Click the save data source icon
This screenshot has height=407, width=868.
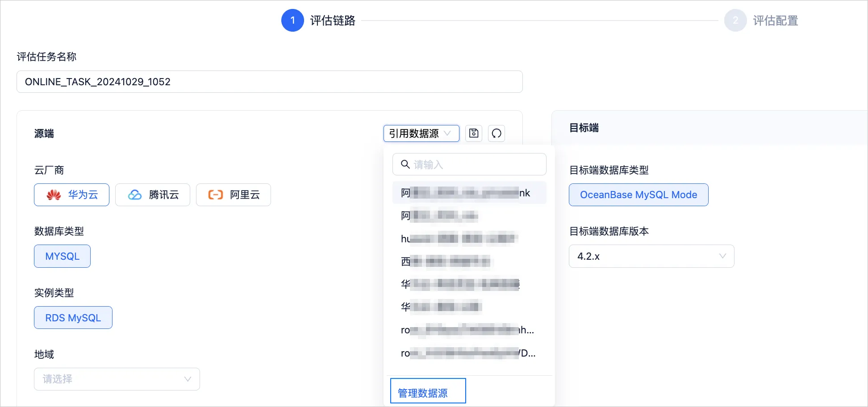point(474,133)
